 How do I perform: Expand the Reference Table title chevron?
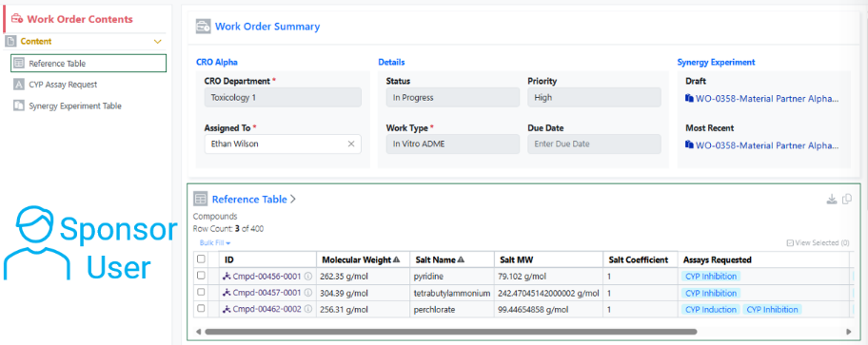pos(293,199)
